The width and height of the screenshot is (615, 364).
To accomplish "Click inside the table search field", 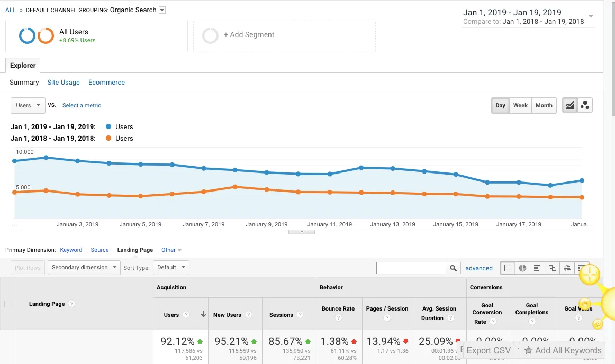I will tap(411, 268).
